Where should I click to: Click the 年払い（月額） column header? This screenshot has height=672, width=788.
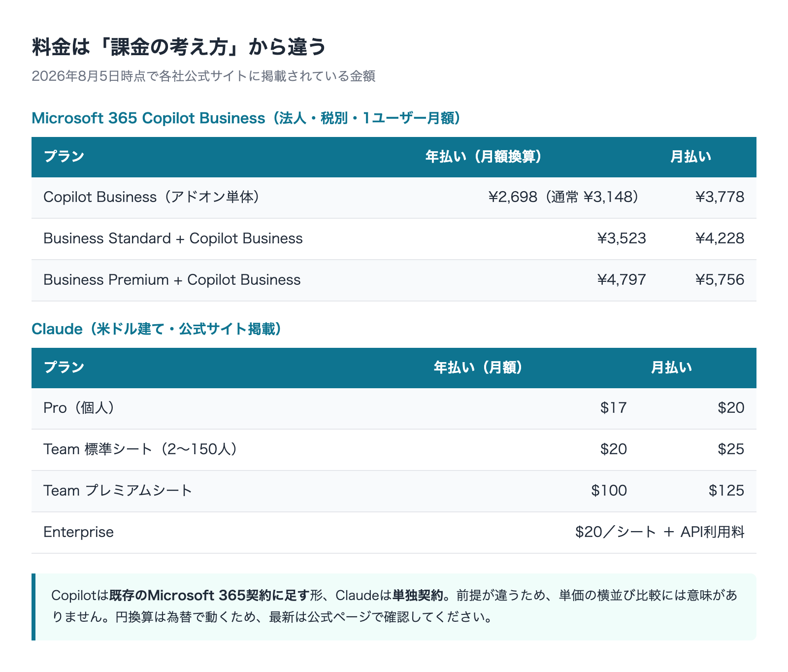click(478, 368)
